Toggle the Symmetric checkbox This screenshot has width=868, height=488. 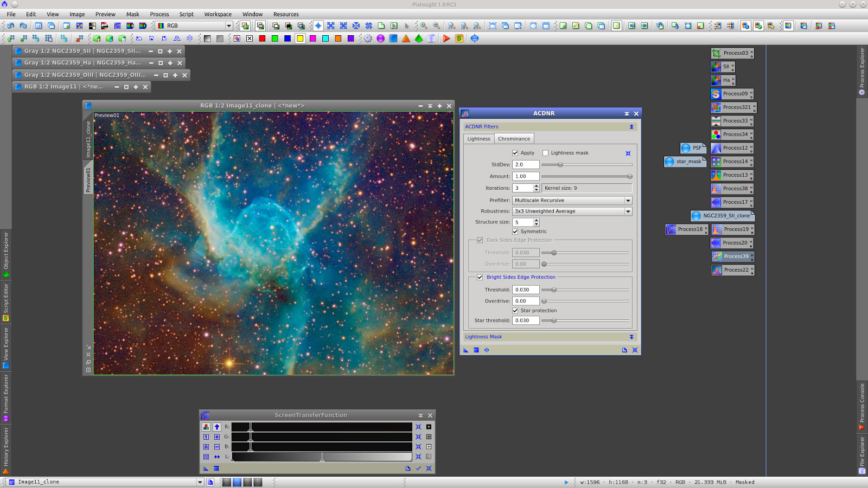coord(515,232)
